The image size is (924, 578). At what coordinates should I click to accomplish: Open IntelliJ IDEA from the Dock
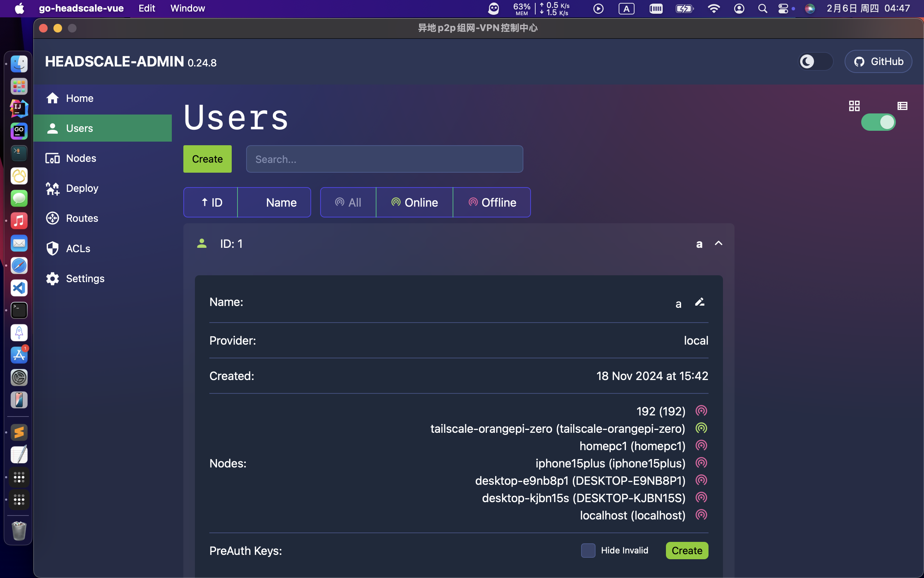pyautogui.click(x=19, y=109)
